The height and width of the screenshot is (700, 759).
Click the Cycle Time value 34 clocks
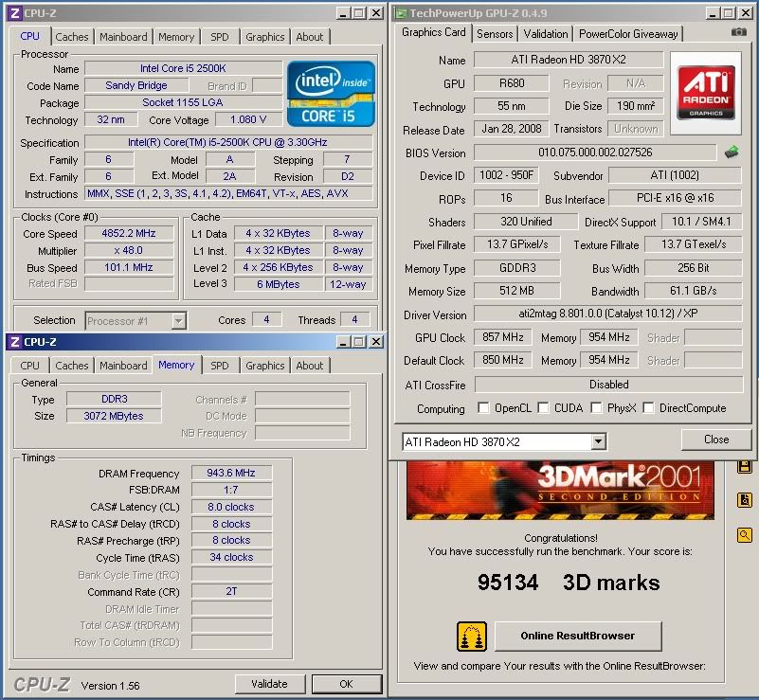pyautogui.click(x=231, y=557)
